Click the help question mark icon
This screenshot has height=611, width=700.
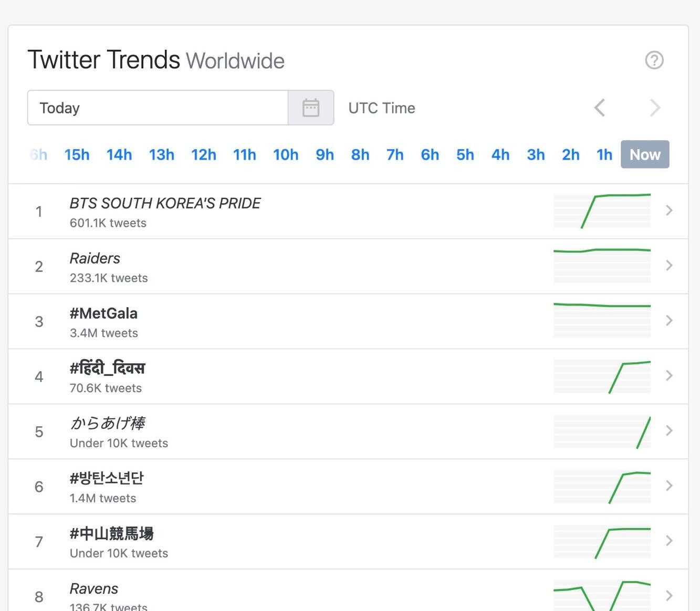pos(654,60)
